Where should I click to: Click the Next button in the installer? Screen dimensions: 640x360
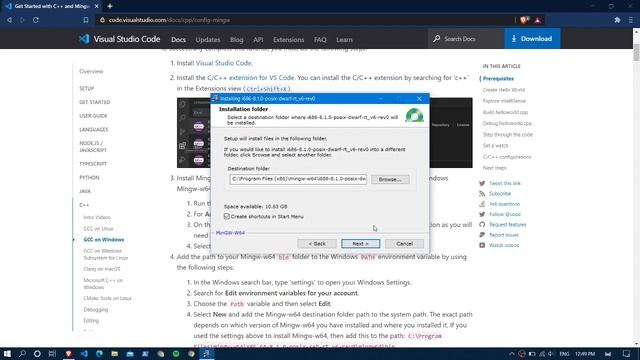[360, 244]
